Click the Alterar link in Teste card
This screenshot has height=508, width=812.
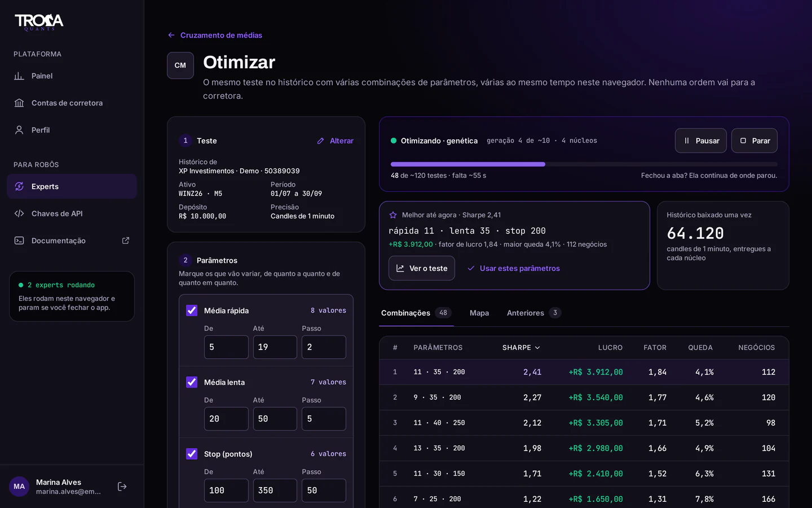coord(336,141)
